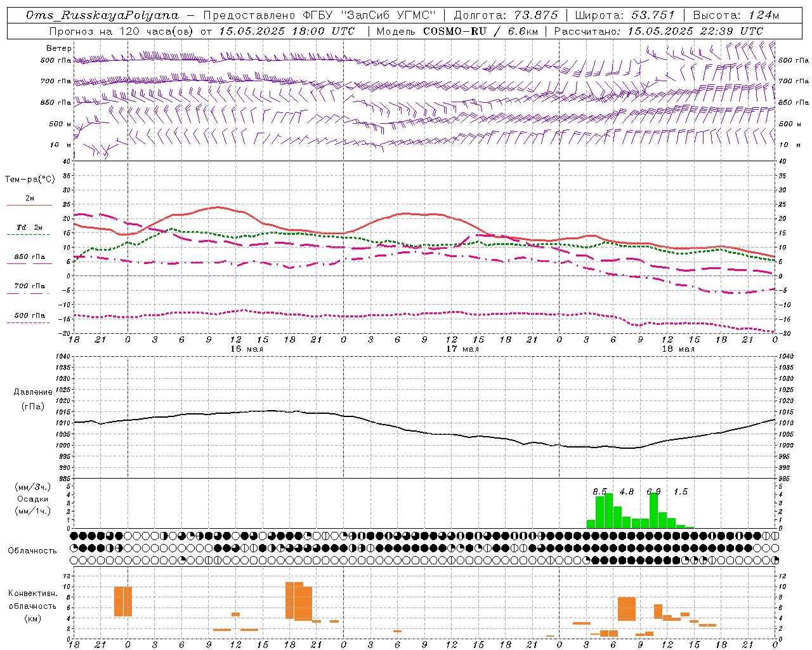Click the 'Td 2м' dew point legend entry

30,227
